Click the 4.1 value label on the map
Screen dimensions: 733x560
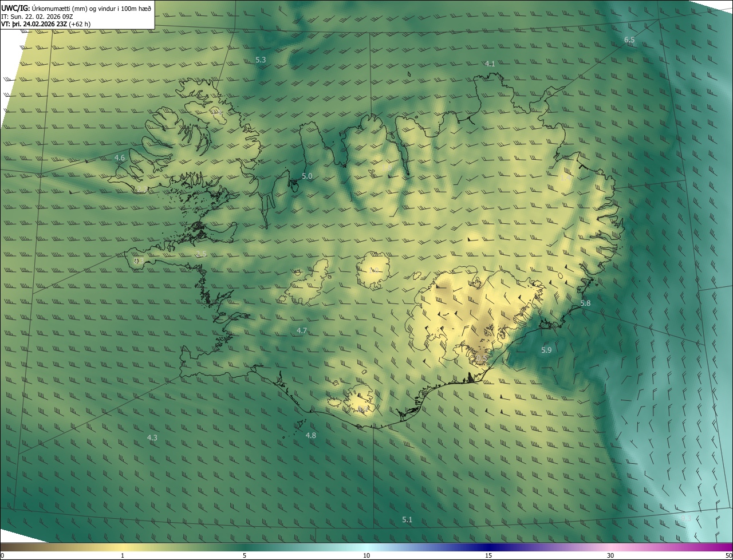(x=490, y=64)
